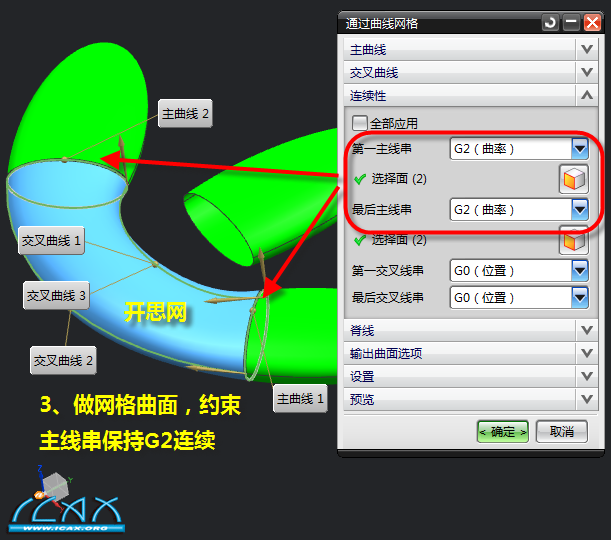
Task: Toggle the 全部应用 checkbox
Action: tap(359, 123)
